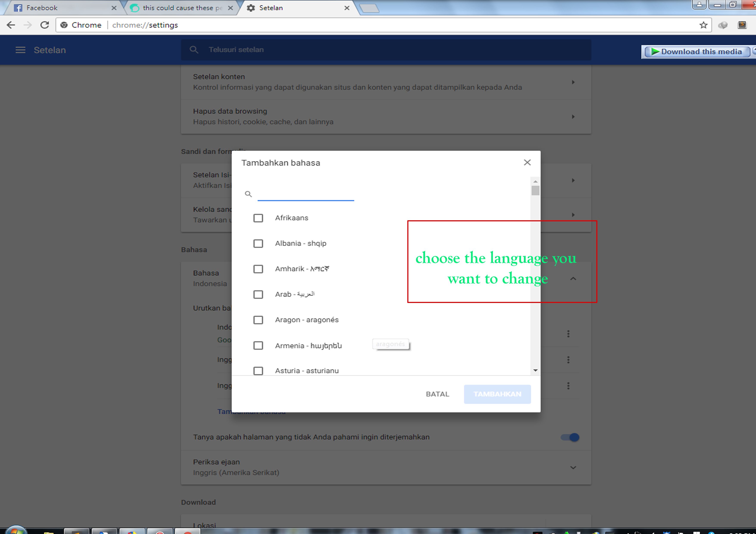Toggle the page translation offer switch
Screen dimensions: 756x534
click(x=570, y=437)
